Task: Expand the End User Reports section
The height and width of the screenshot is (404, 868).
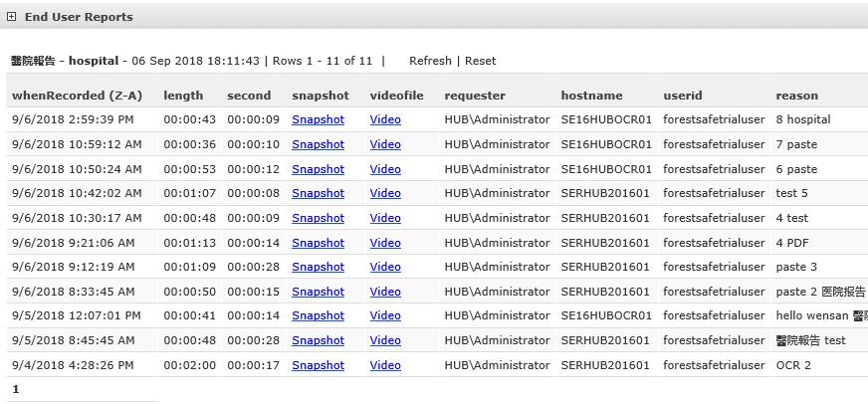Action: 11,17
